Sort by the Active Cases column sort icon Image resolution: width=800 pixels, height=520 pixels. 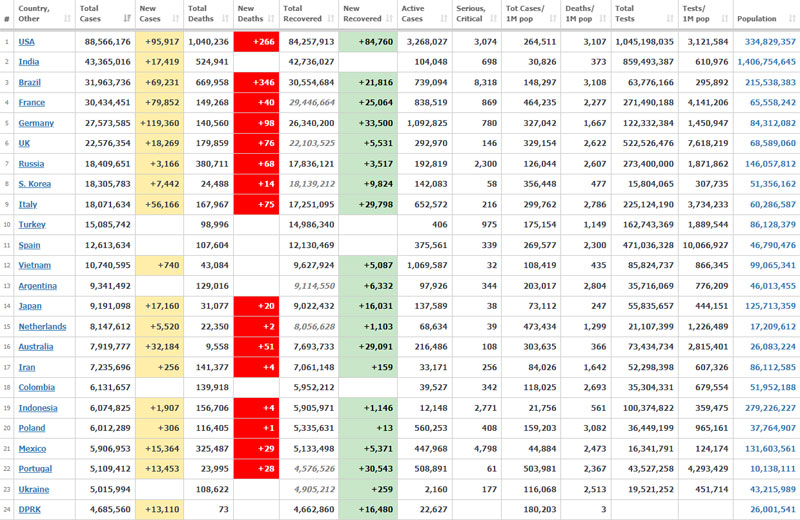click(444, 19)
